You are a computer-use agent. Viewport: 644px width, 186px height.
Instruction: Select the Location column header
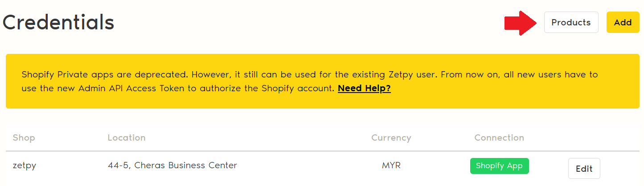127,138
